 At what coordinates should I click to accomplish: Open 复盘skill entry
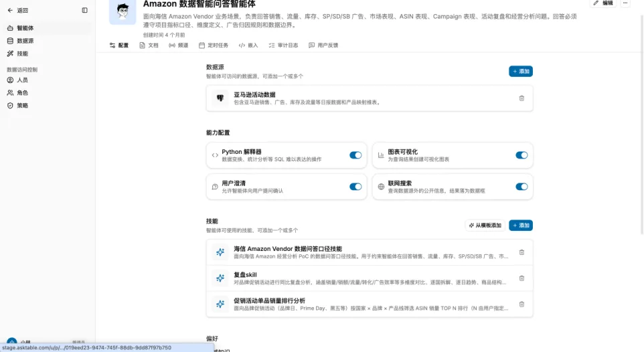[370, 278]
